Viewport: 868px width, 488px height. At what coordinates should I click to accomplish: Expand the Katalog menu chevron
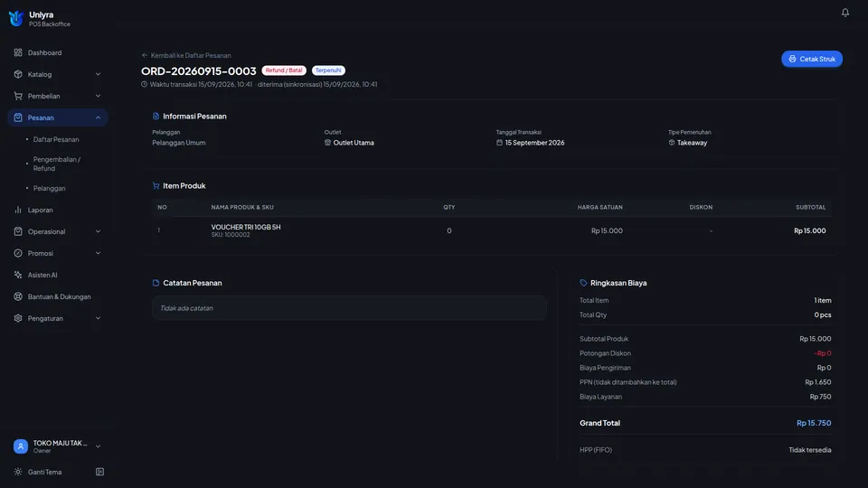pos(98,74)
